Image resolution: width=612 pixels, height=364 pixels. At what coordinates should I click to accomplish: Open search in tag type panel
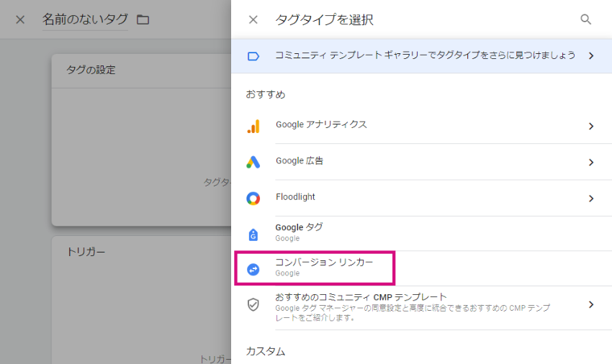point(585,19)
